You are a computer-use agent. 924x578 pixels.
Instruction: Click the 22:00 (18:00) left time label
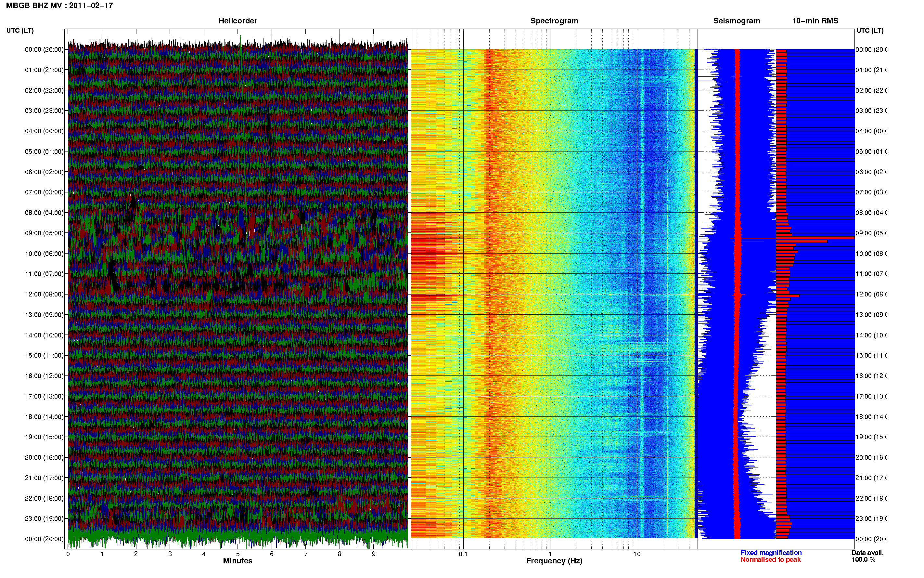pyautogui.click(x=44, y=498)
